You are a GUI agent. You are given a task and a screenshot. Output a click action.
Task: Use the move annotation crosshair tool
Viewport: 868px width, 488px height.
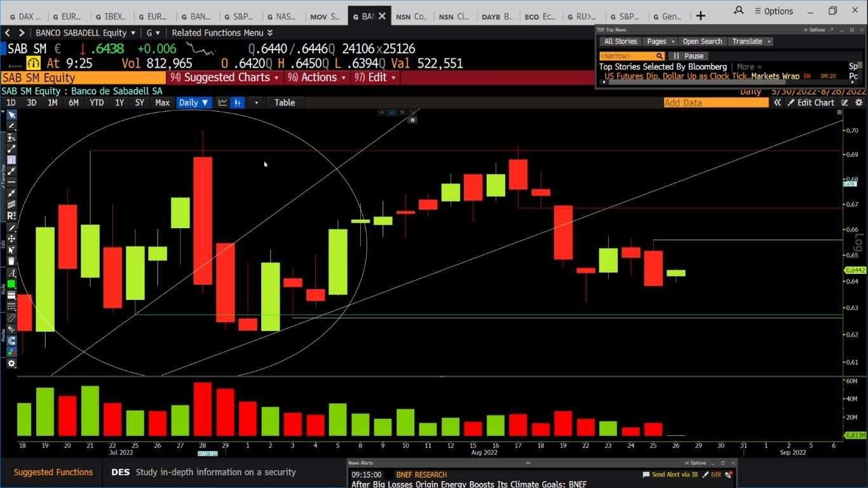[x=11, y=239]
